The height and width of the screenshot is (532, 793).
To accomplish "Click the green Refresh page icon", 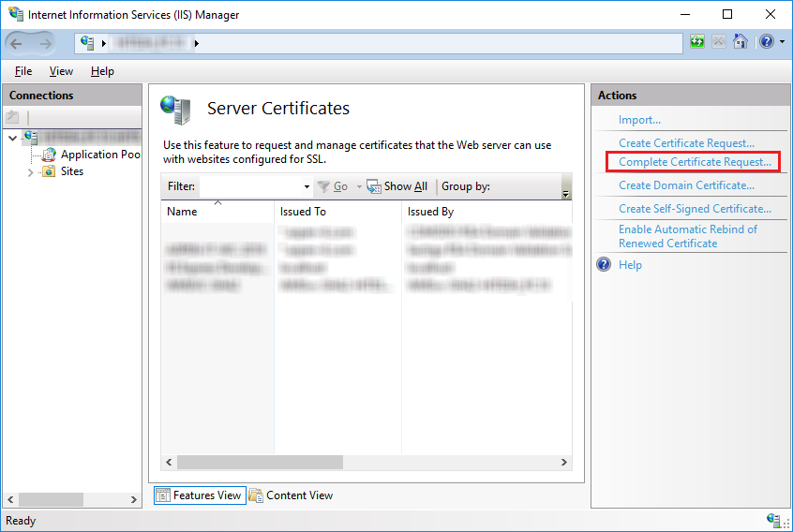I will (696, 41).
